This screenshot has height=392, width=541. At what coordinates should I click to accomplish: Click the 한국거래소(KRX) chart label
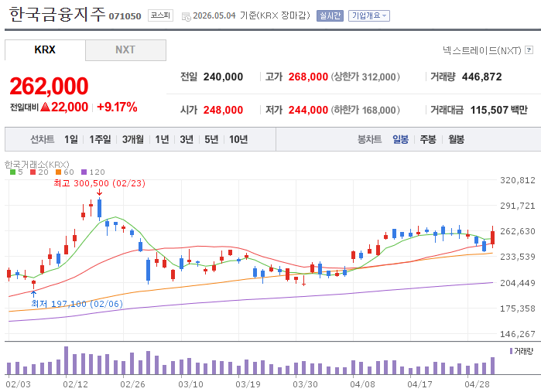click(x=37, y=165)
